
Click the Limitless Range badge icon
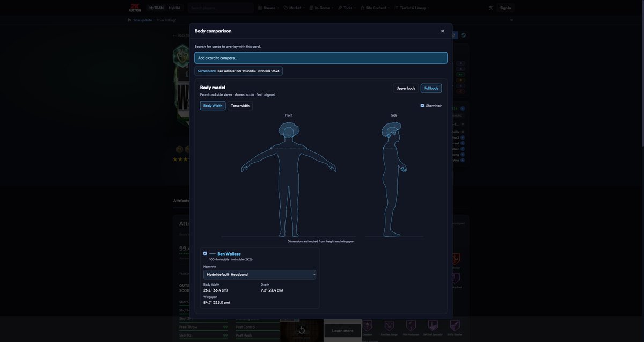click(x=389, y=325)
